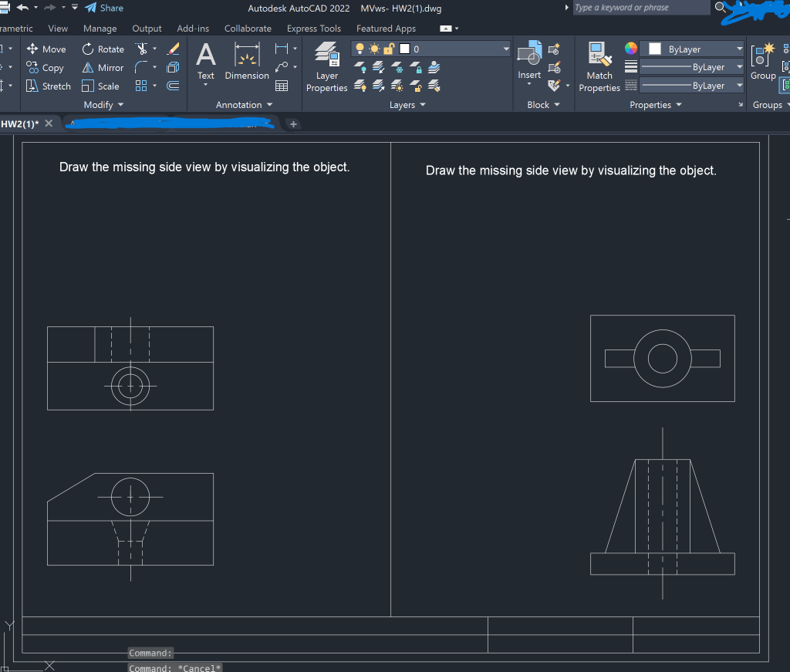
Task: Open the ByLayer object color dropdown
Action: (x=739, y=49)
